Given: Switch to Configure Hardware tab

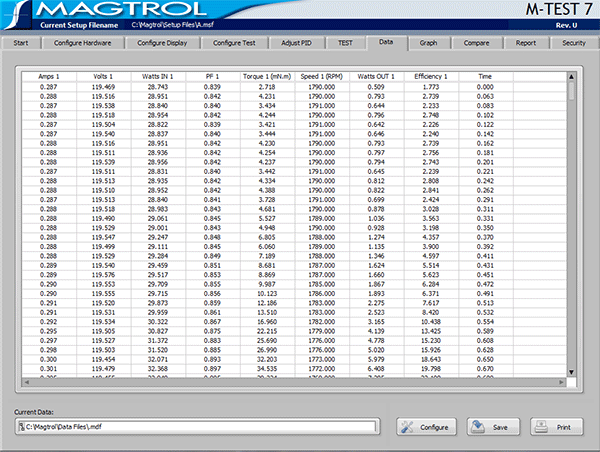Looking at the screenshot, I should (x=83, y=43).
